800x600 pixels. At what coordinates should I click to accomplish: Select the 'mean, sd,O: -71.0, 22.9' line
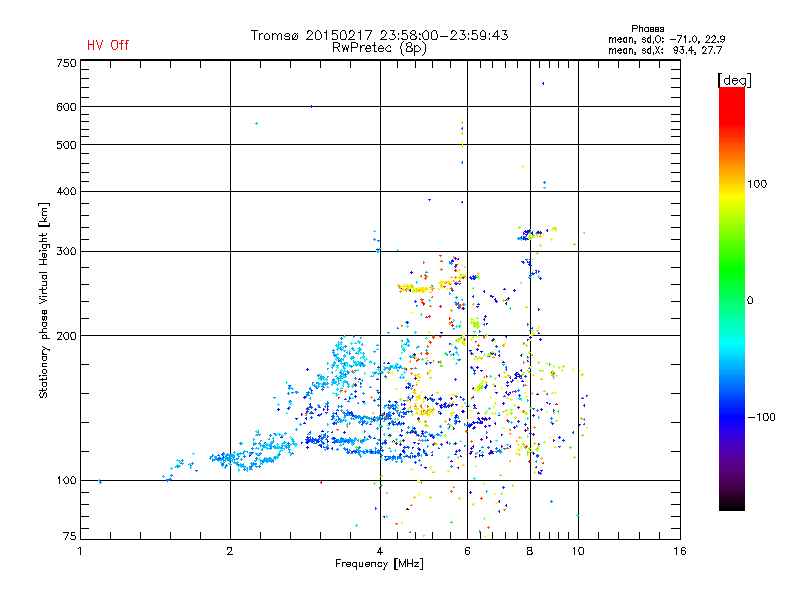pyautogui.click(x=666, y=39)
